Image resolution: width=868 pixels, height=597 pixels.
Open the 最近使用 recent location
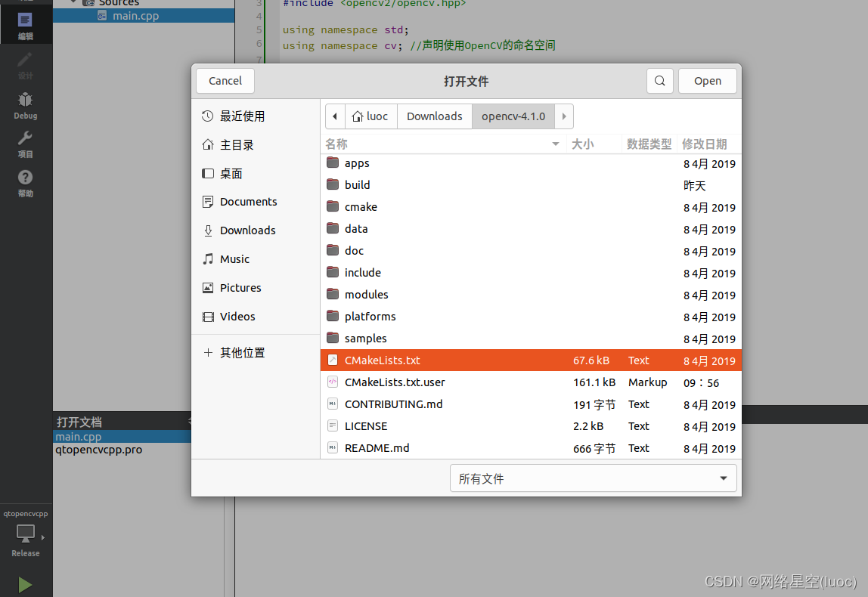[256, 116]
